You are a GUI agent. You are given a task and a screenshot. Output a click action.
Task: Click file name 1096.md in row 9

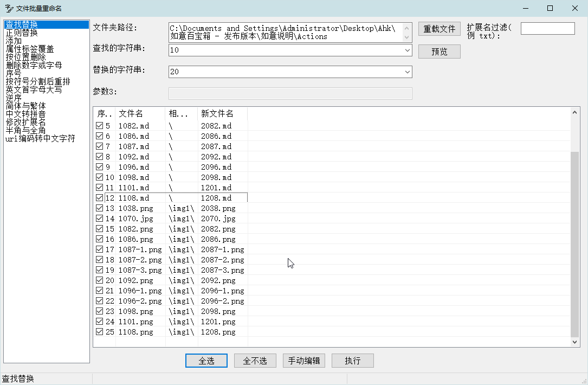(x=134, y=167)
